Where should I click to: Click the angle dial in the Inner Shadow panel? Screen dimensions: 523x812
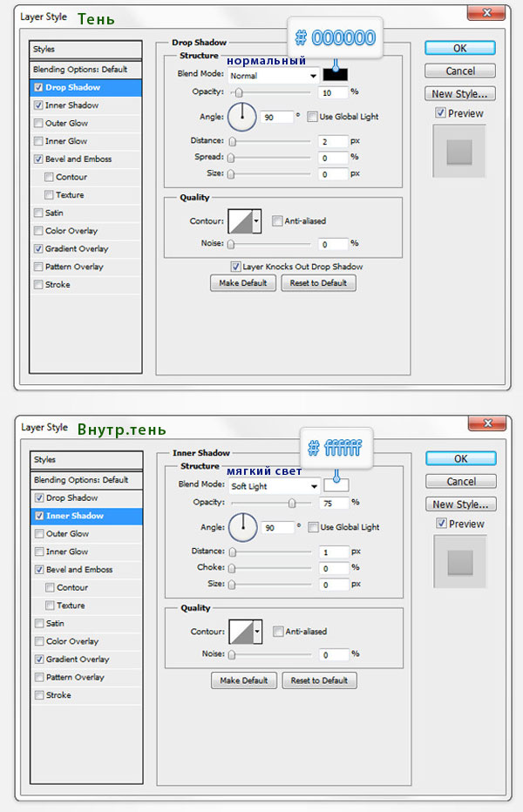242,527
